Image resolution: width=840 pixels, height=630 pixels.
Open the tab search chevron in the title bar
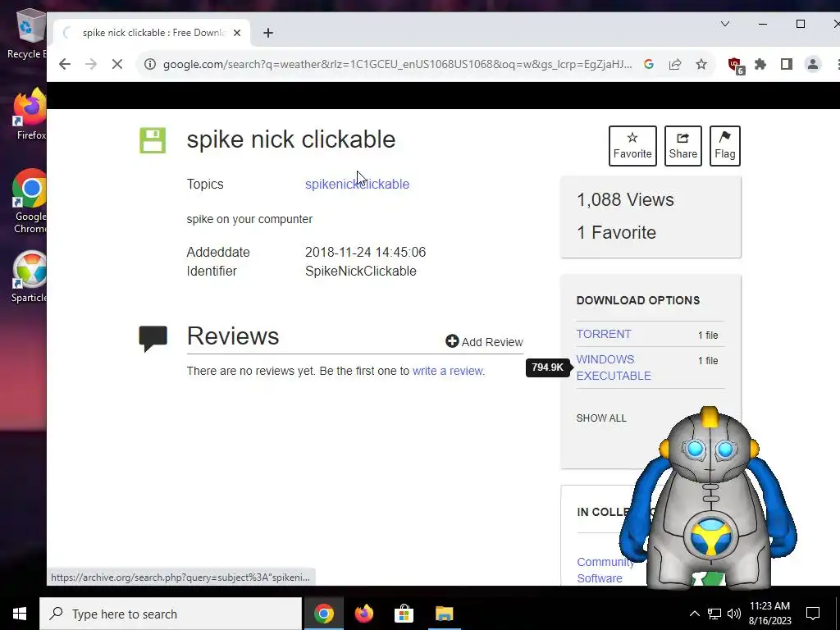click(725, 24)
